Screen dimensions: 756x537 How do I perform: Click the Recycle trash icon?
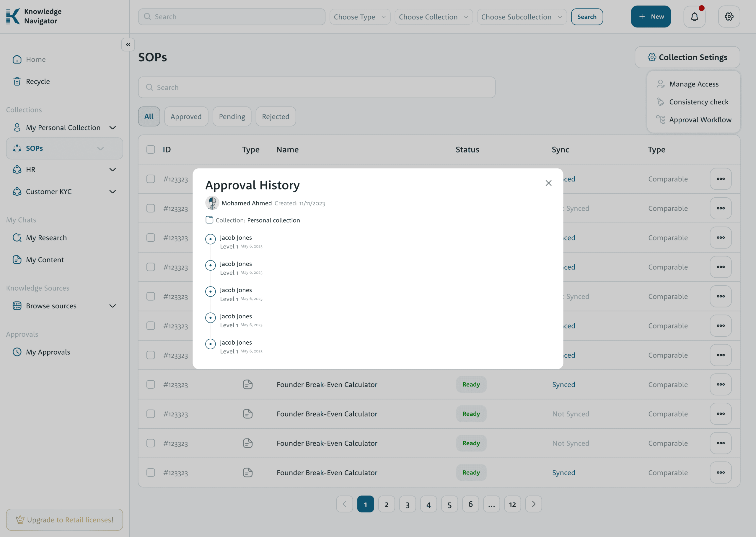[x=17, y=81]
